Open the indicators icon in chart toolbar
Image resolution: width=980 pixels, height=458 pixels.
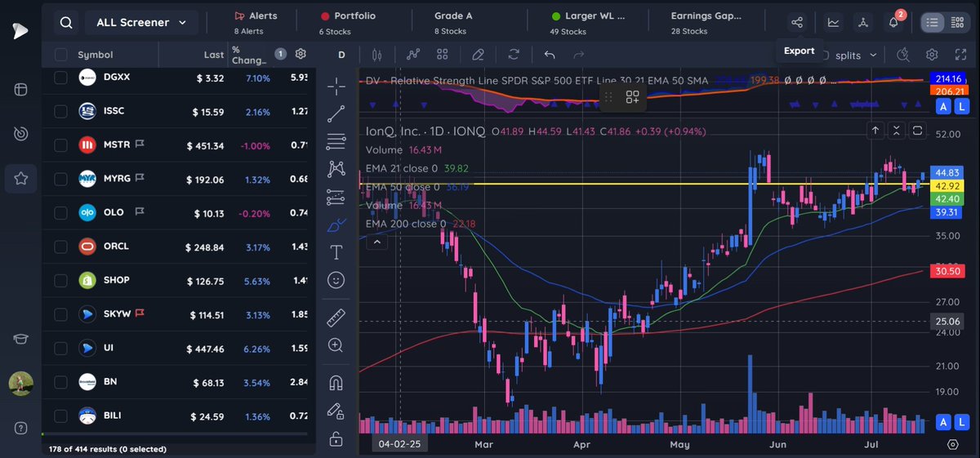pyautogui.click(x=413, y=55)
